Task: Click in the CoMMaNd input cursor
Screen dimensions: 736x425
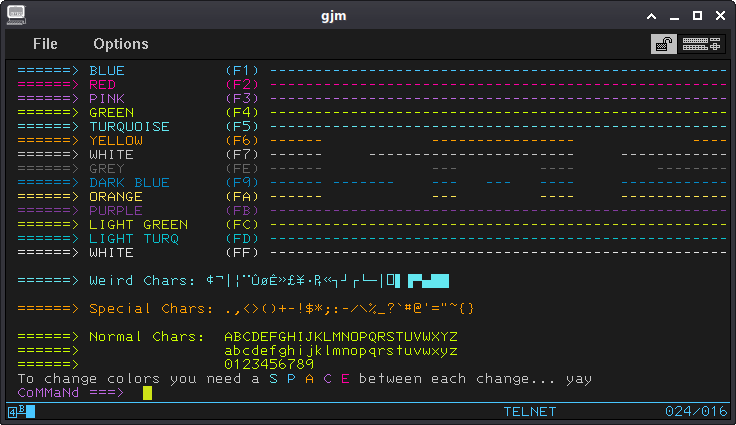Action: click(147, 393)
